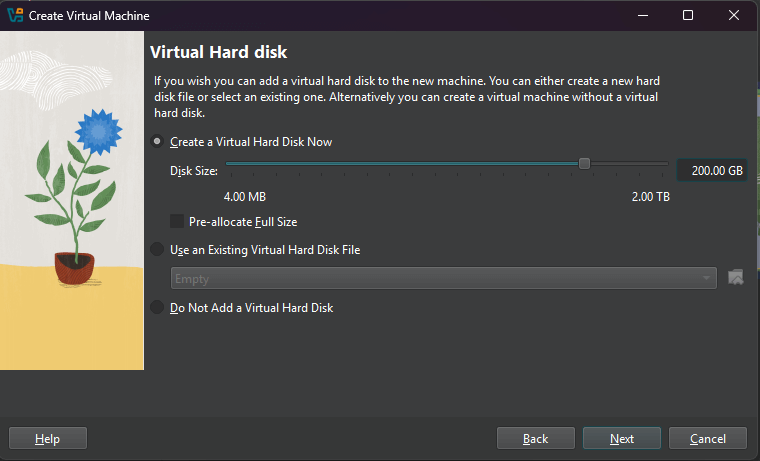Click the Virtual Hard disk heading
Viewport: 760px width, 461px height.
[x=218, y=51]
